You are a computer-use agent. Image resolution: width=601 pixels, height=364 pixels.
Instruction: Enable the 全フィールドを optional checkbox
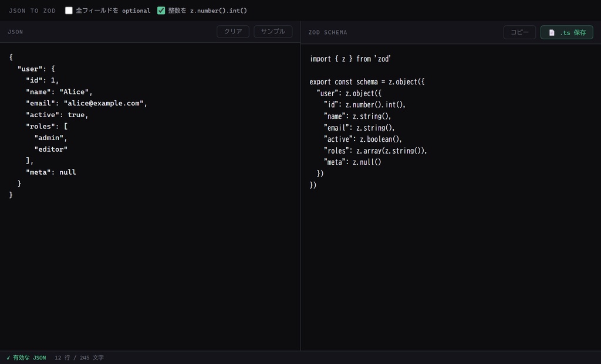coord(69,11)
